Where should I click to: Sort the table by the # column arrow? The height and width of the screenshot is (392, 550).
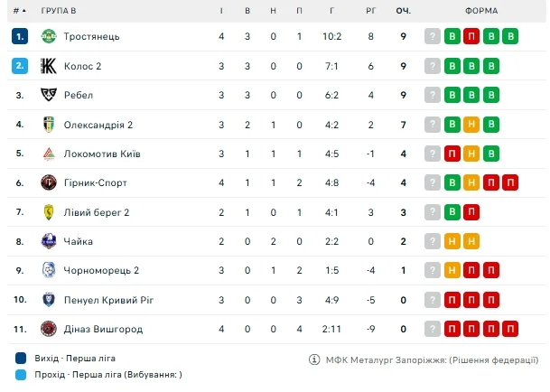[x=22, y=11]
